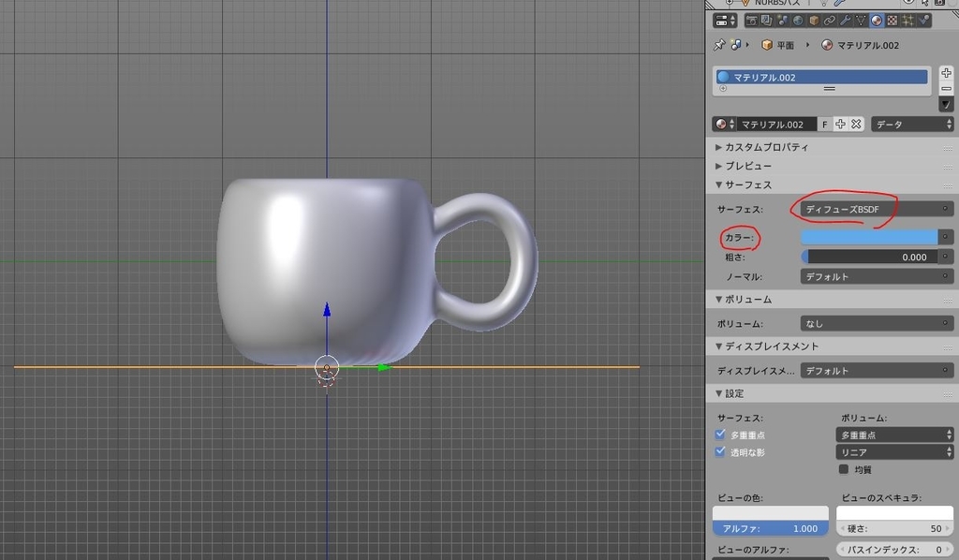The height and width of the screenshot is (560, 959).
Task: Toggle outliner eye visibility icon at top
Action: coord(908,3)
